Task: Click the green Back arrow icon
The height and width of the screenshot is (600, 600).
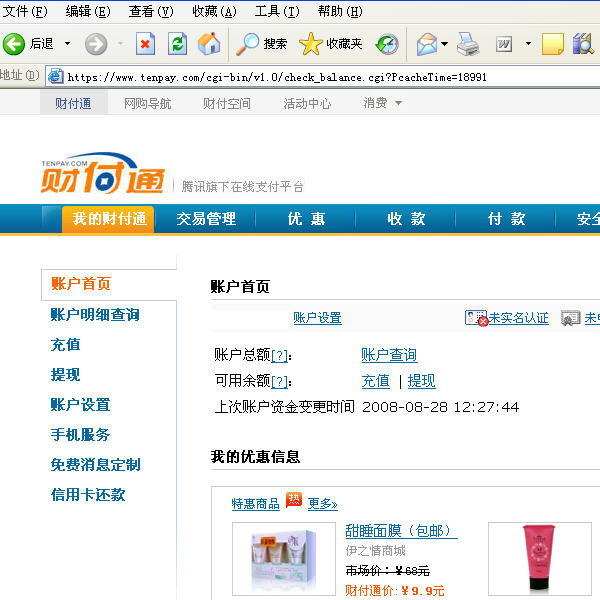Action: click(14, 44)
